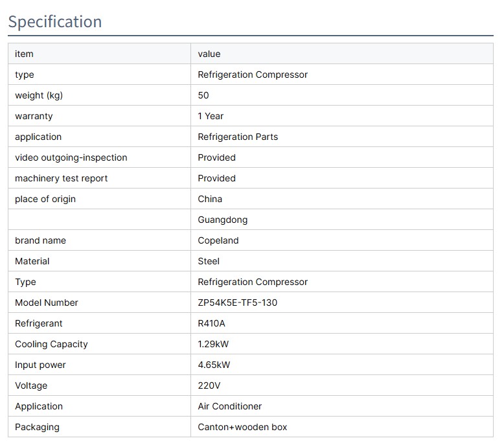
Task: Click the '4.65kW' input power value
Action: coord(214,365)
